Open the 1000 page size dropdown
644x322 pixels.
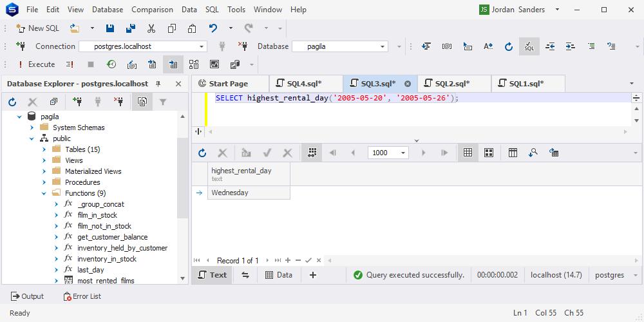point(403,153)
